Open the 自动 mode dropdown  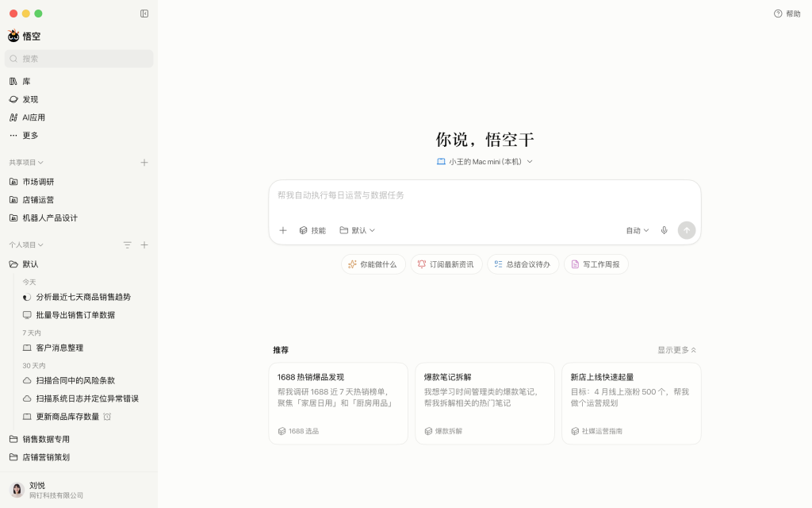coord(637,230)
